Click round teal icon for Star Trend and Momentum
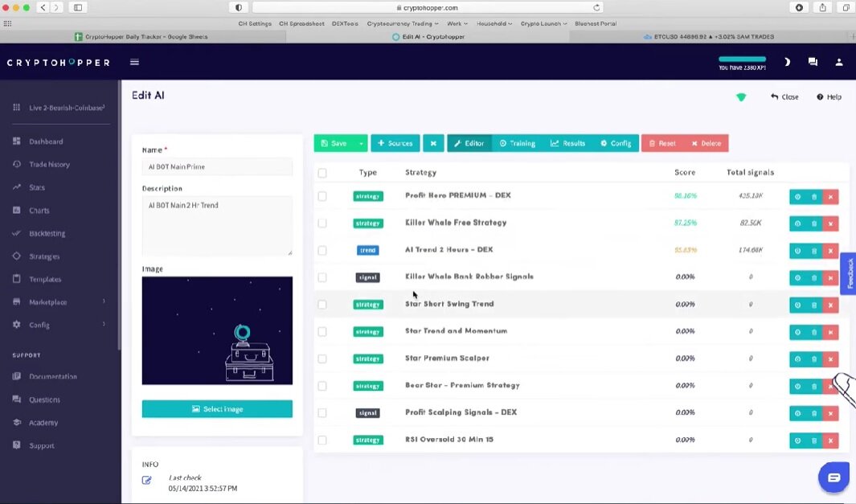 click(x=797, y=332)
